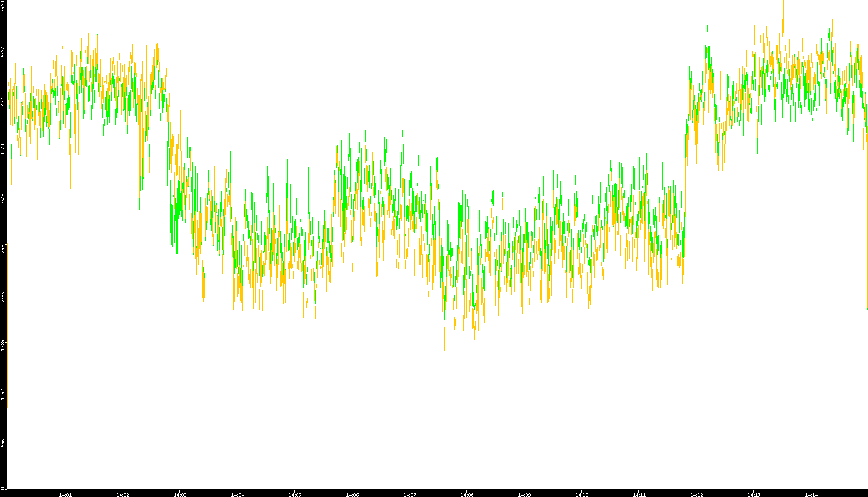Click the 2982 value on the vertical axis

pos(3,247)
